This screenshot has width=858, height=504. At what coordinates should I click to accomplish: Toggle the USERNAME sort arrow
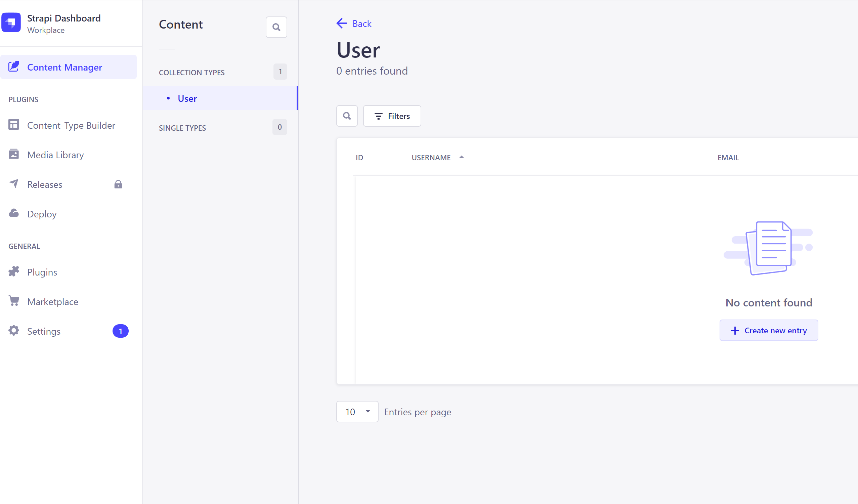(461, 157)
